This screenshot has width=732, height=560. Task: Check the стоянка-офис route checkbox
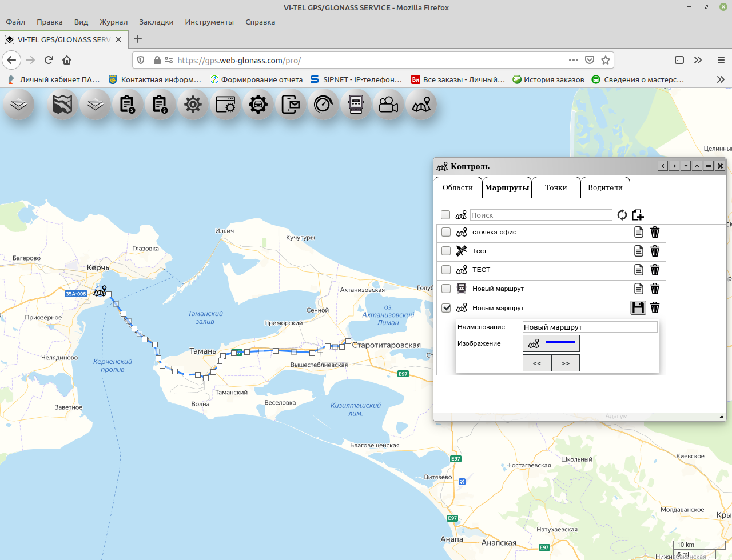click(446, 232)
